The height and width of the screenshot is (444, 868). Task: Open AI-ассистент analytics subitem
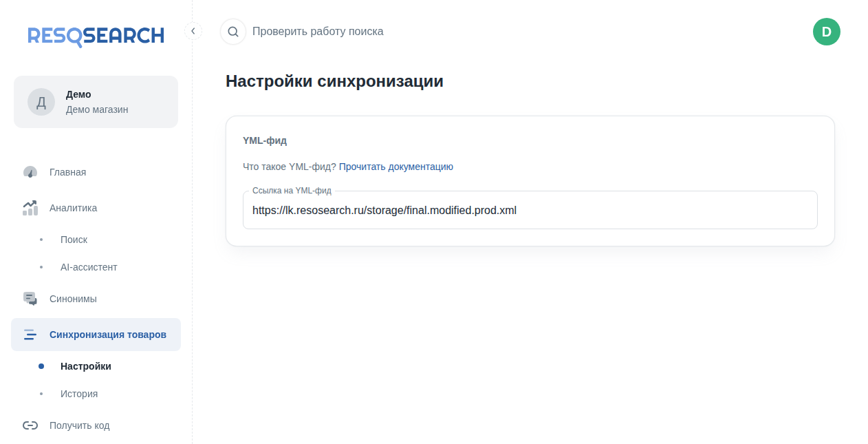click(x=96, y=267)
